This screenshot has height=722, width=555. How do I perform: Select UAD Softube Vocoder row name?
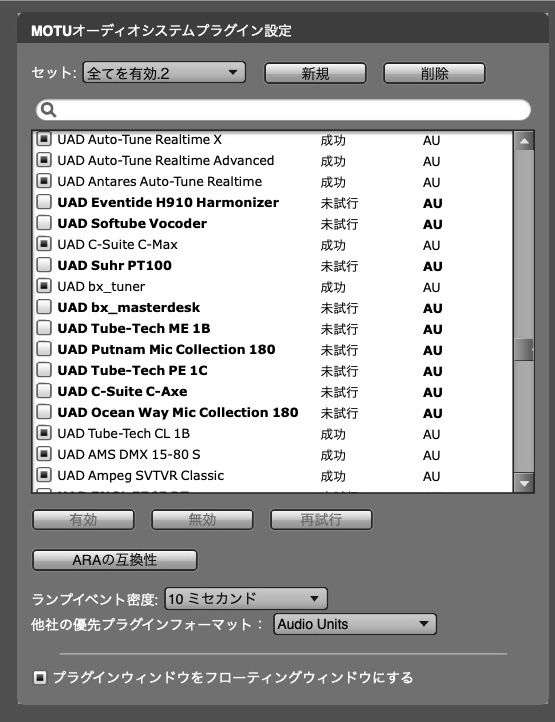(132, 223)
